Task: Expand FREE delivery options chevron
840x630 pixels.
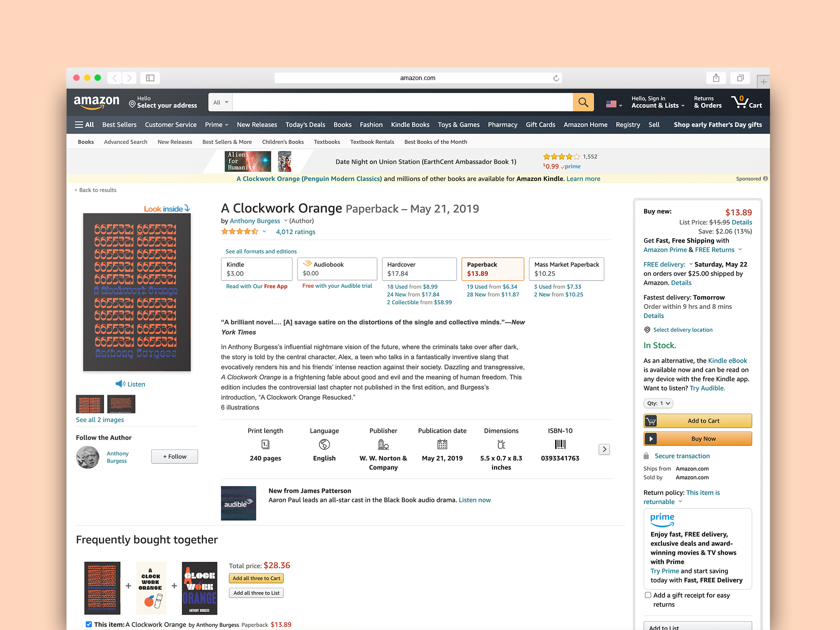Action: [691, 264]
